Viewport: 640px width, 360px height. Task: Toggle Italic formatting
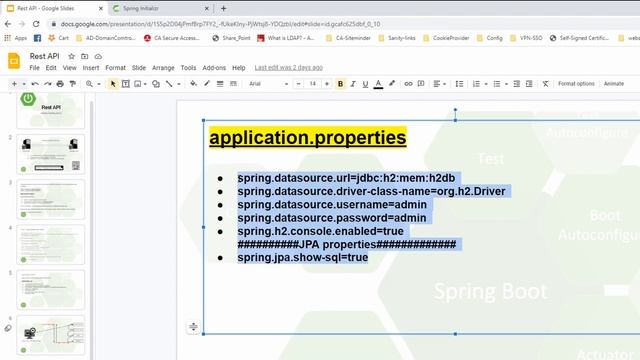tap(353, 84)
